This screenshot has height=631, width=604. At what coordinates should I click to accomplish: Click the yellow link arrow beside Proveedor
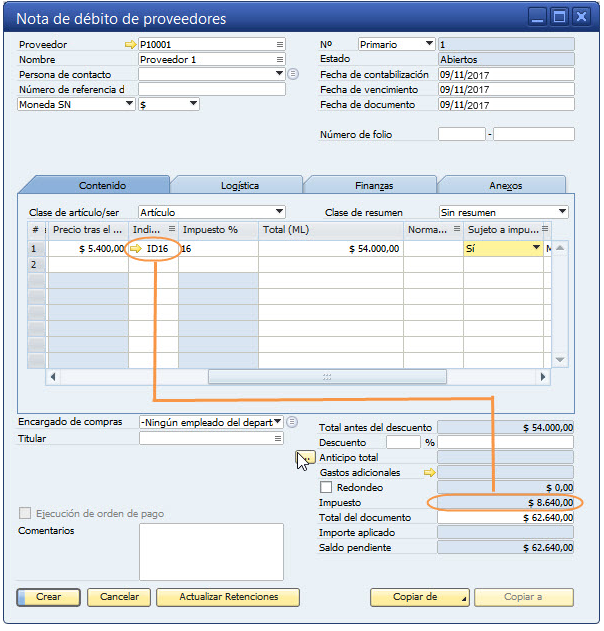[130, 44]
